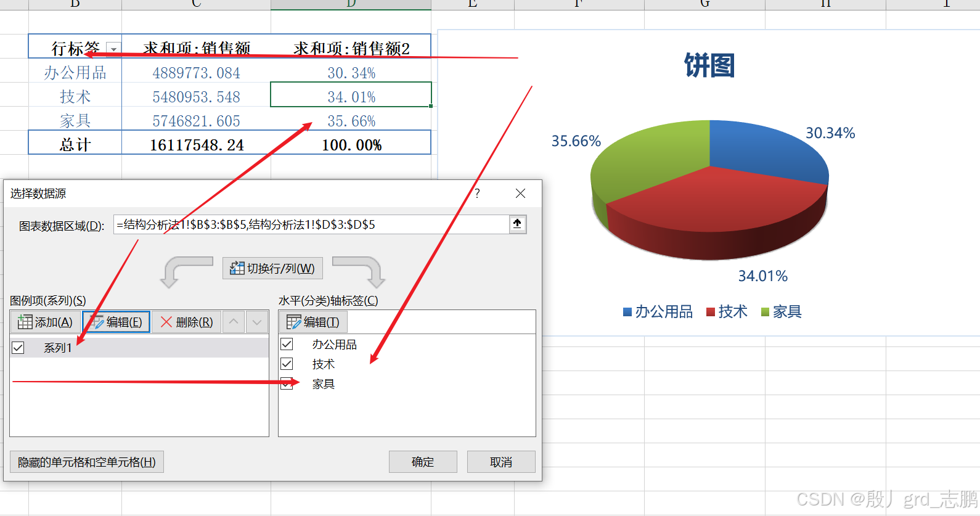
Task: Click the blue 办公用品 legend swatch
Action: (627, 312)
